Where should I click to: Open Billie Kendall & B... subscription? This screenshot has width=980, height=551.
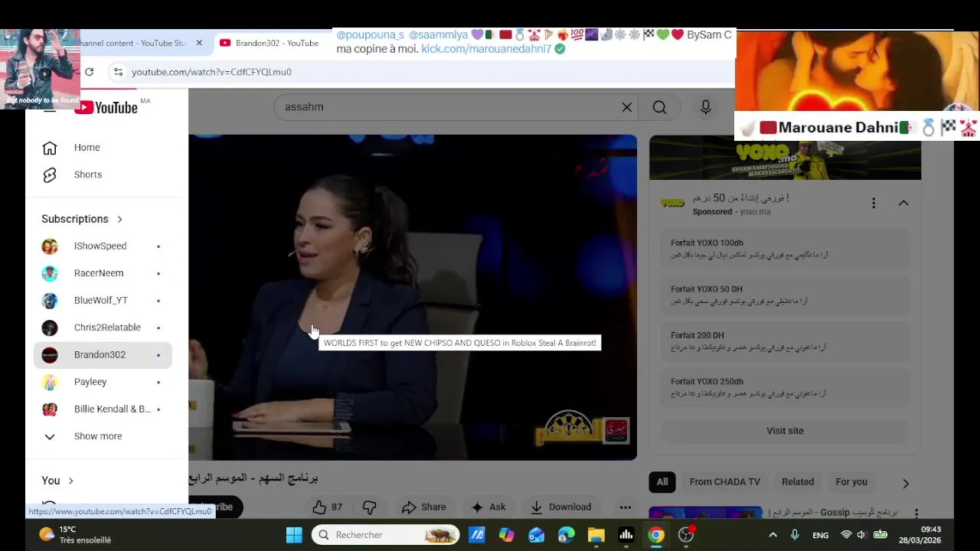click(x=103, y=409)
